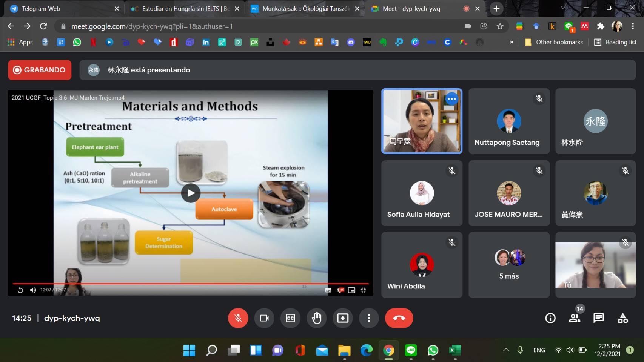
Task: Show hidden tray icons chevron
Action: point(506,350)
